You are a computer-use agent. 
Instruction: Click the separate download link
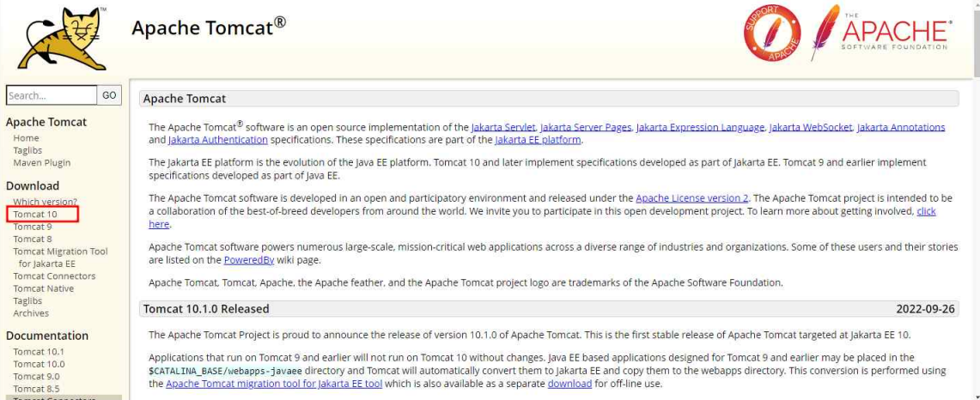[569, 384]
